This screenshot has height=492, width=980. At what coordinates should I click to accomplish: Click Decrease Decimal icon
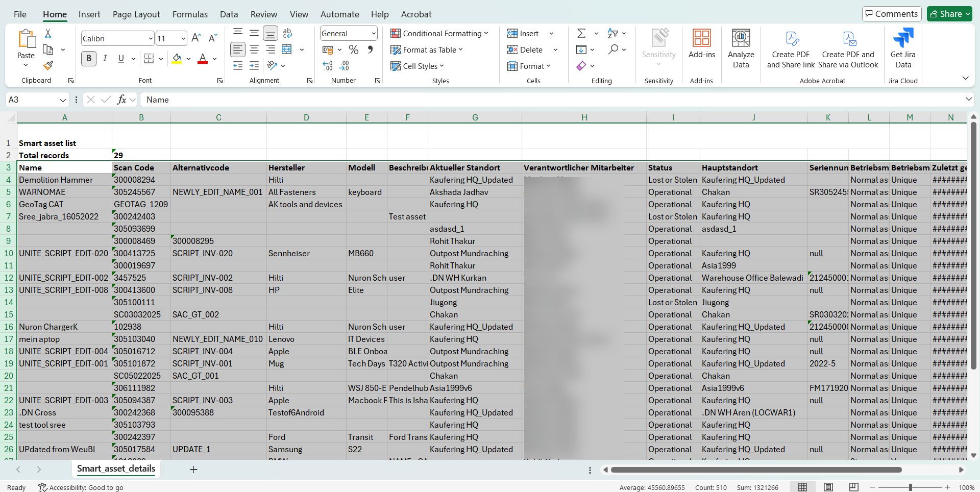pos(345,65)
